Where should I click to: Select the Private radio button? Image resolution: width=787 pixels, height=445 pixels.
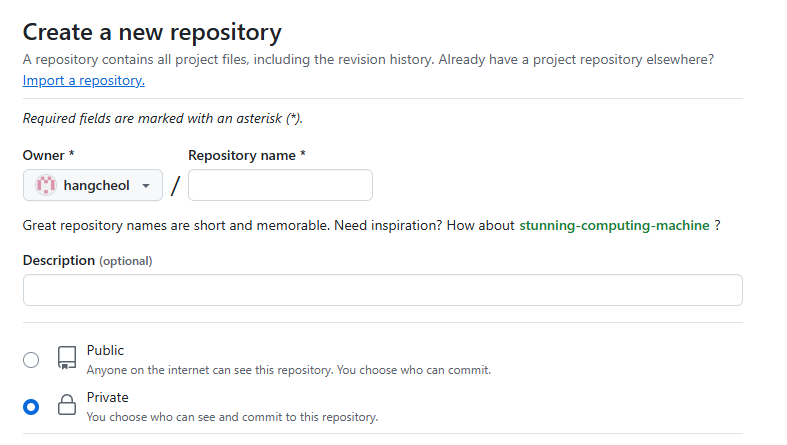pos(31,406)
